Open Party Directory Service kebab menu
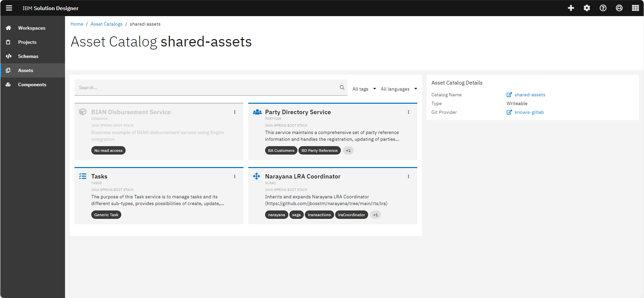 point(409,112)
